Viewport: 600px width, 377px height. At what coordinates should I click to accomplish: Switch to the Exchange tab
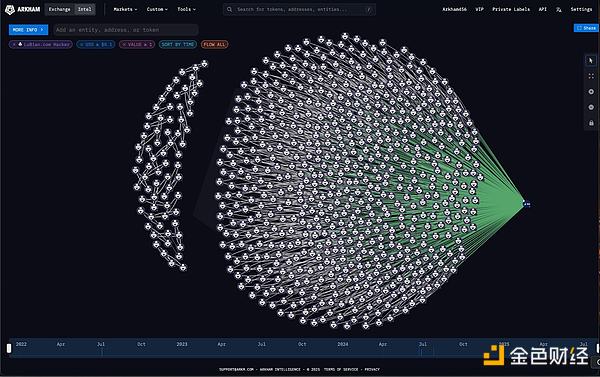59,10
